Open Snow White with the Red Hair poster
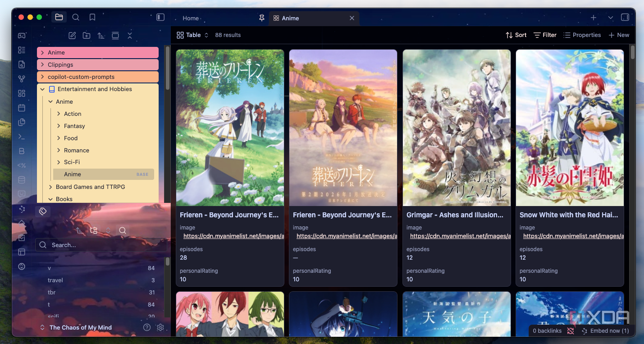Screen dimensions: 644x344 (570, 128)
